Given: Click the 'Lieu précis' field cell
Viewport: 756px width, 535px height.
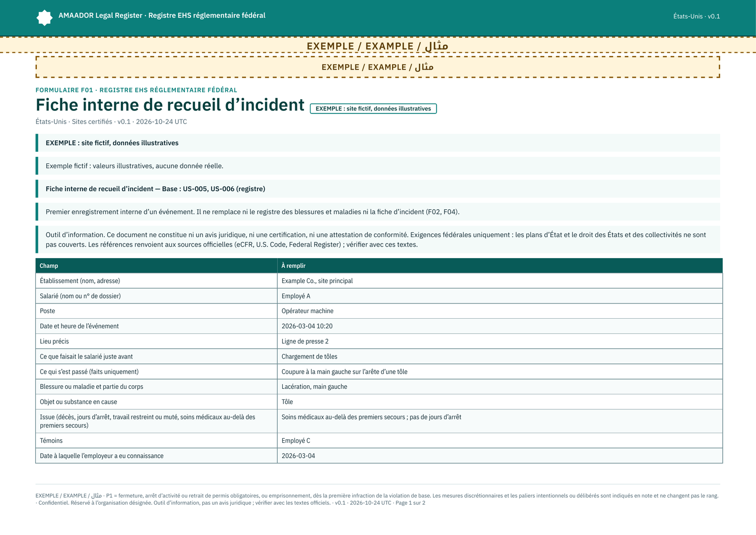Looking at the screenshot, I should (156, 341).
